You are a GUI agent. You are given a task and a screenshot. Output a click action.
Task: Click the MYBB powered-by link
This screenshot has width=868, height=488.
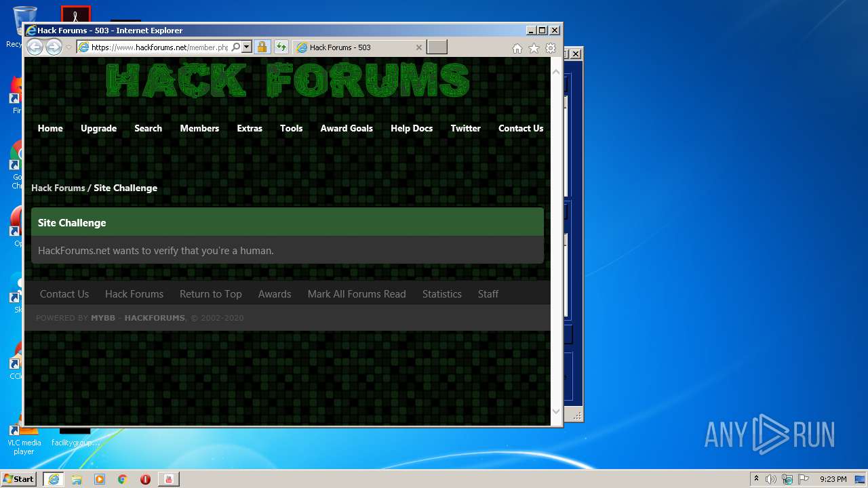(x=103, y=318)
